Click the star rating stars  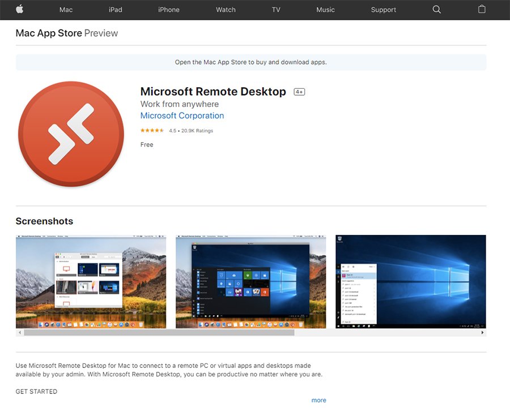(151, 130)
